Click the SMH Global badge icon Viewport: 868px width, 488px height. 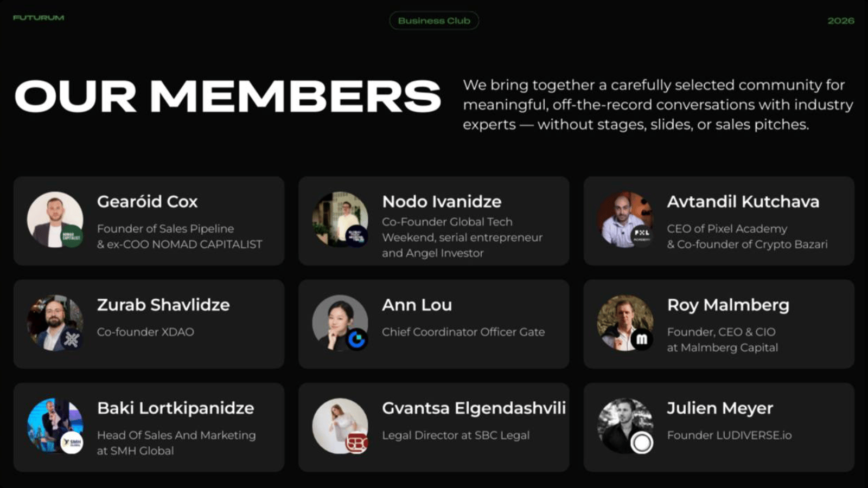tap(72, 442)
